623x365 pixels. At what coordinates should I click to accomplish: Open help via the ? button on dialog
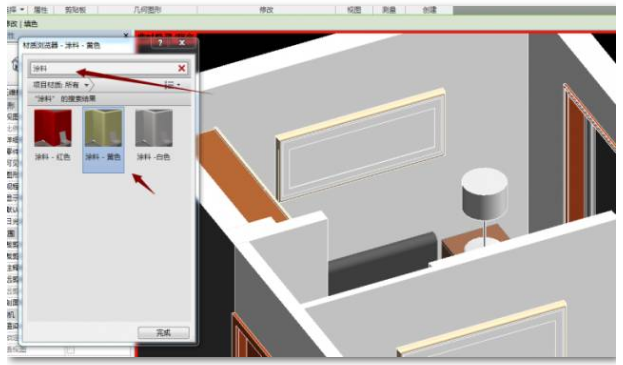160,42
